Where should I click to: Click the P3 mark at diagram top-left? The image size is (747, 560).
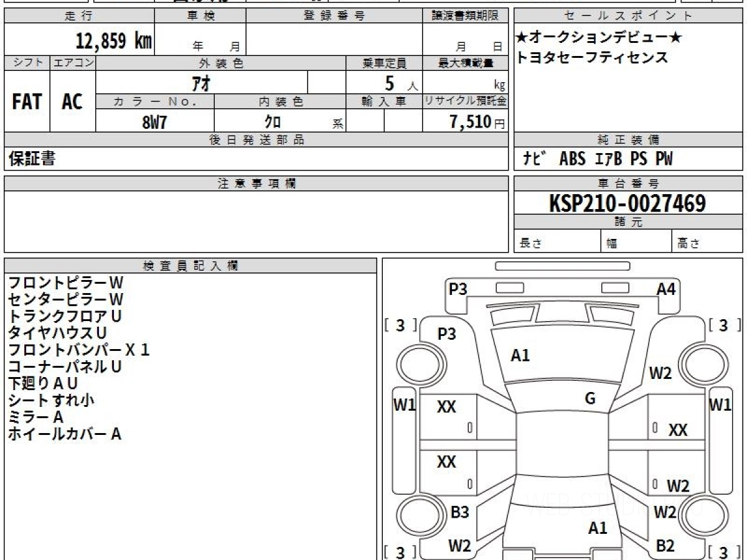point(458,289)
